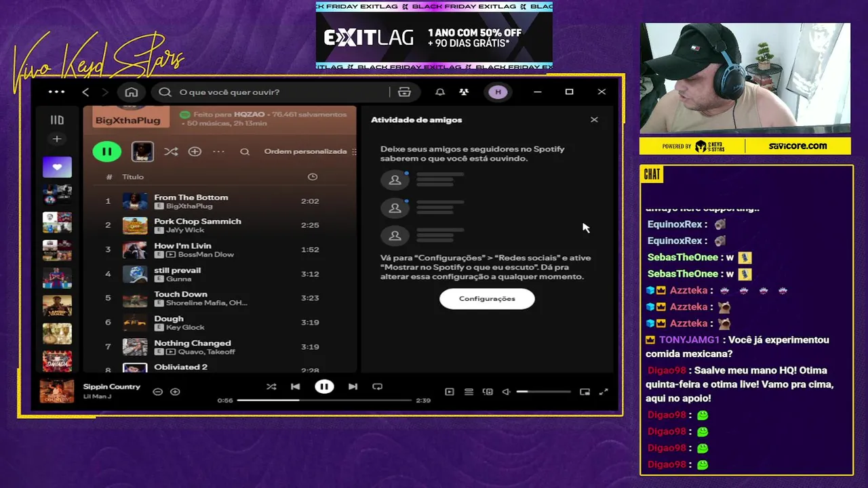This screenshot has height=488, width=868.
Task: Click the search field 'O que você quer ouvir?'
Action: click(x=271, y=92)
